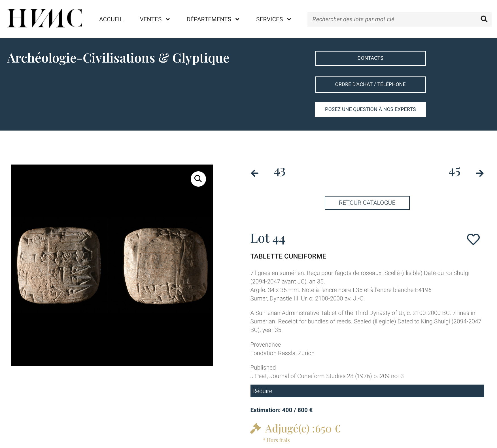This screenshot has height=448, width=497.
Task: Expand the Ventes dropdown chevron
Action: tap(168, 19)
